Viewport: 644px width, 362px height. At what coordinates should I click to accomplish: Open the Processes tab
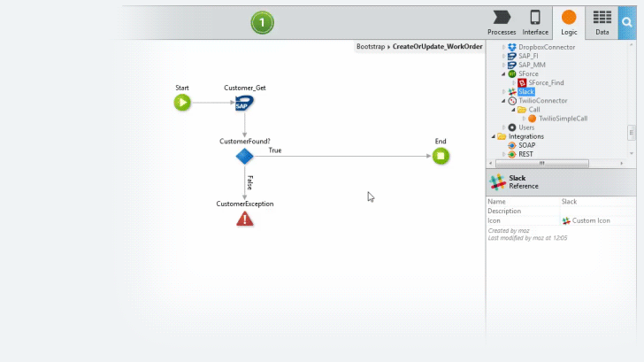(502, 23)
